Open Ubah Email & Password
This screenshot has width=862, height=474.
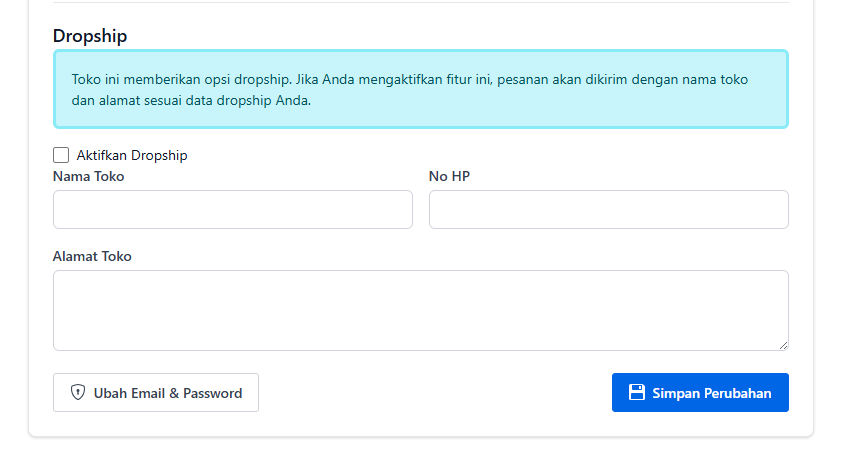(x=156, y=393)
